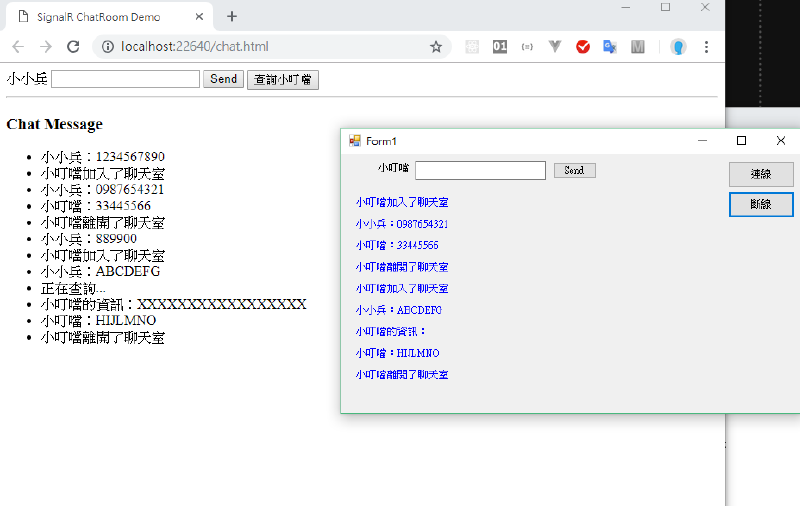Click the 斷線 button in Form1

click(x=760, y=204)
